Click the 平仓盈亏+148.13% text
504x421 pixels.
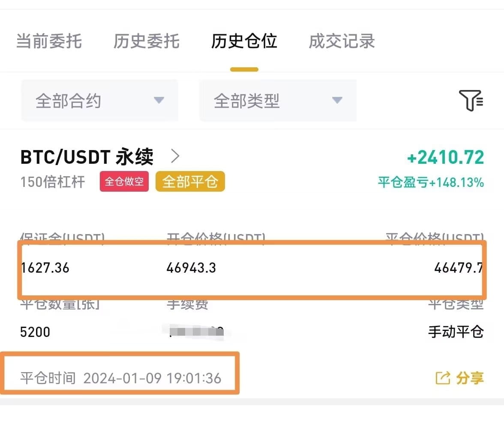pos(431,182)
